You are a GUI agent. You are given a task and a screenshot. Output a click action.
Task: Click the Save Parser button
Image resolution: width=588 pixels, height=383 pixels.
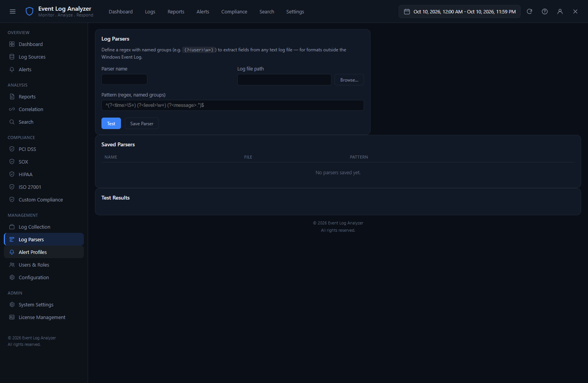[x=142, y=123]
